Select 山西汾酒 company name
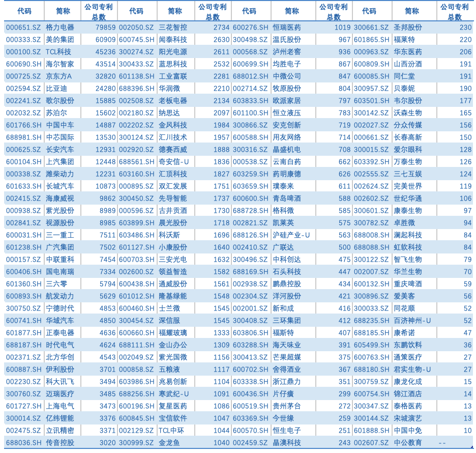The width and height of the screenshot is (476, 453). point(408,64)
